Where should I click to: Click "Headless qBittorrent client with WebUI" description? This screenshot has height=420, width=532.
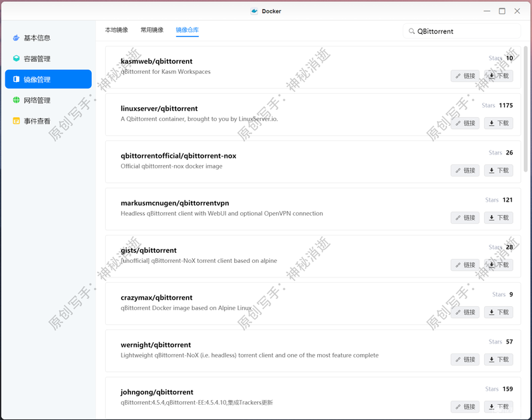click(x=221, y=213)
